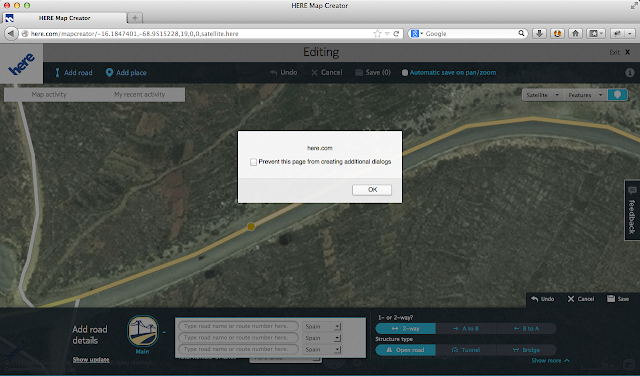640x376 pixels.
Task: Click the browser back arrow button
Action: pyautogui.click(x=11, y=33)
